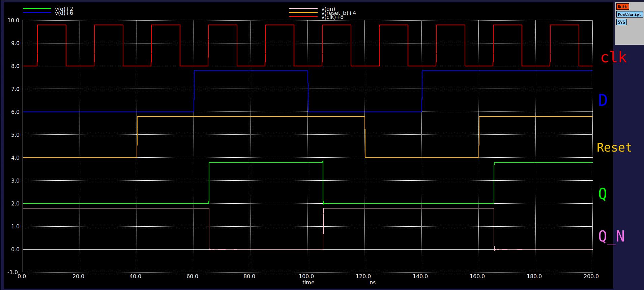The width and height of the screenshot is (644, 290).
Task: Save the plot using the SVG button
Action: click(x=621, y=22)
